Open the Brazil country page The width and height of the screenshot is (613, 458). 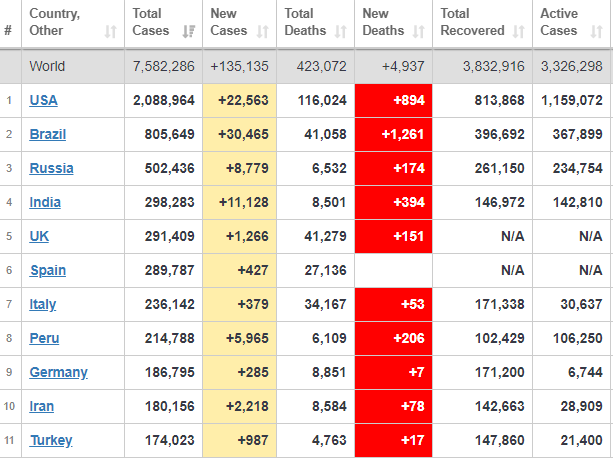[48, 135]
